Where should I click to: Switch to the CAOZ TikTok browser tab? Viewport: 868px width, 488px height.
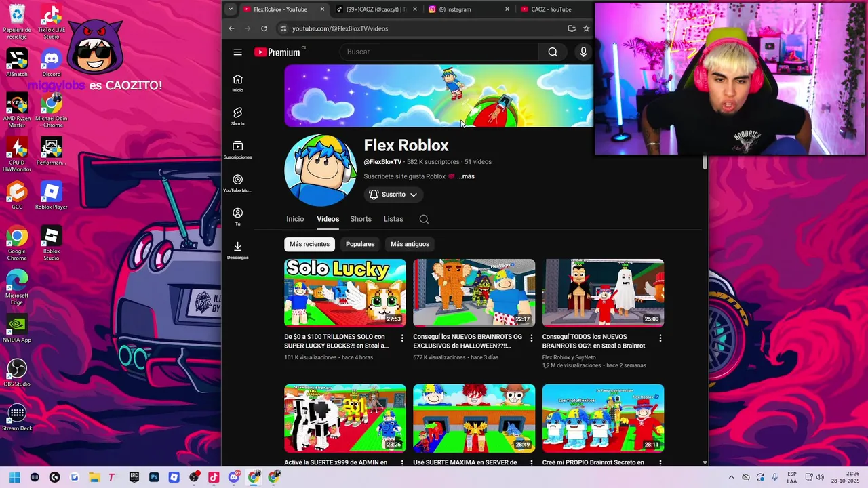click(x=376, y=9)
